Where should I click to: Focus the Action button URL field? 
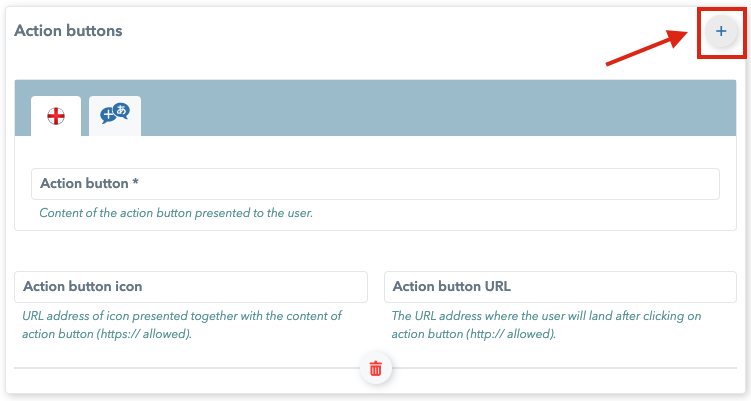point(560,287)
